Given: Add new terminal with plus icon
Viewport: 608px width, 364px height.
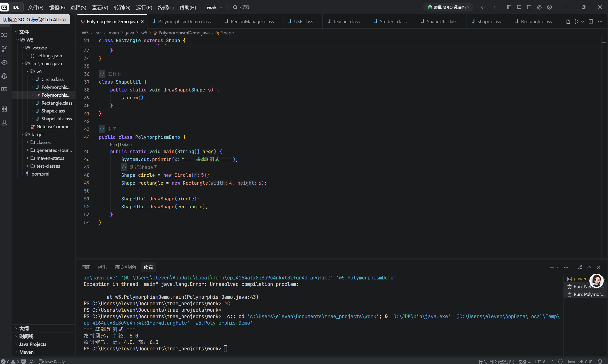Looking at the screenshot, I should 552,267.
